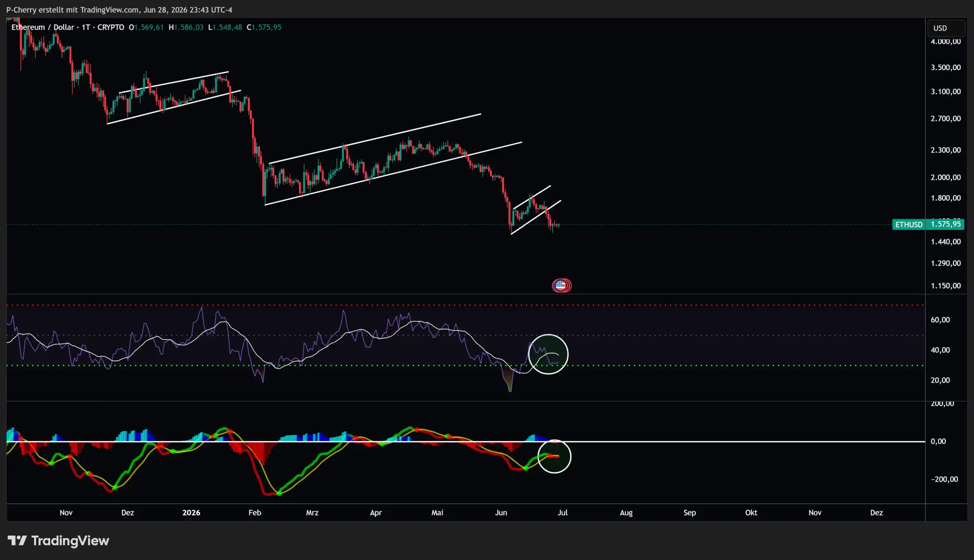Click the MACD -200,00 axis label

coord(944,480)
